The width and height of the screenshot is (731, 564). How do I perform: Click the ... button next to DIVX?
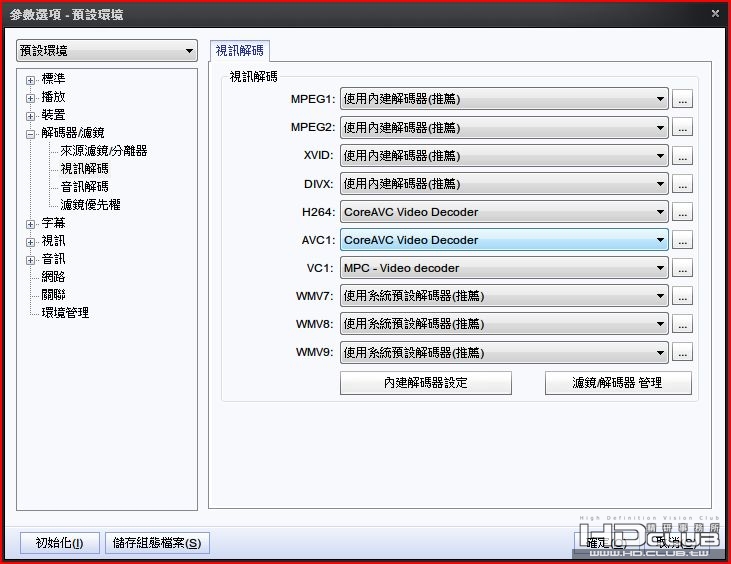pos(682,184)
